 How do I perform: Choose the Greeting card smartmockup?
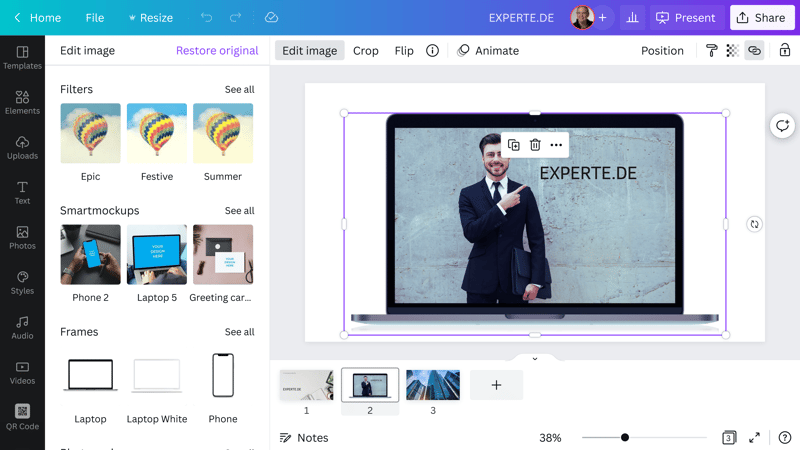pyautogui.click(x=223, y=255)
